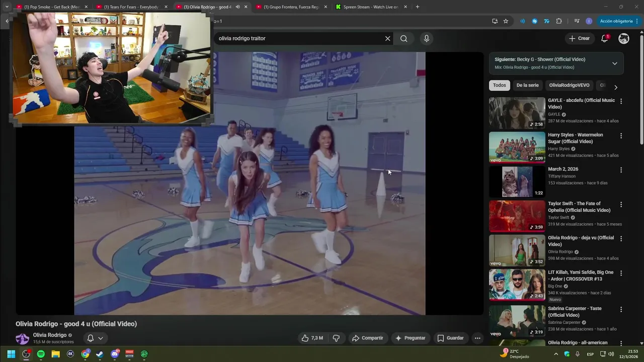Open Spotify from the taskbar
This screenshot has height=362, width=644.
click(41, 354)
